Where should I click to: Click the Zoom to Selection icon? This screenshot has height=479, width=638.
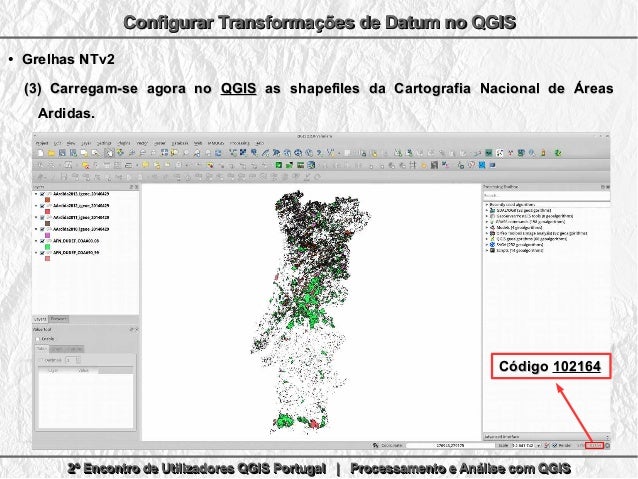(x=175, y=153)
